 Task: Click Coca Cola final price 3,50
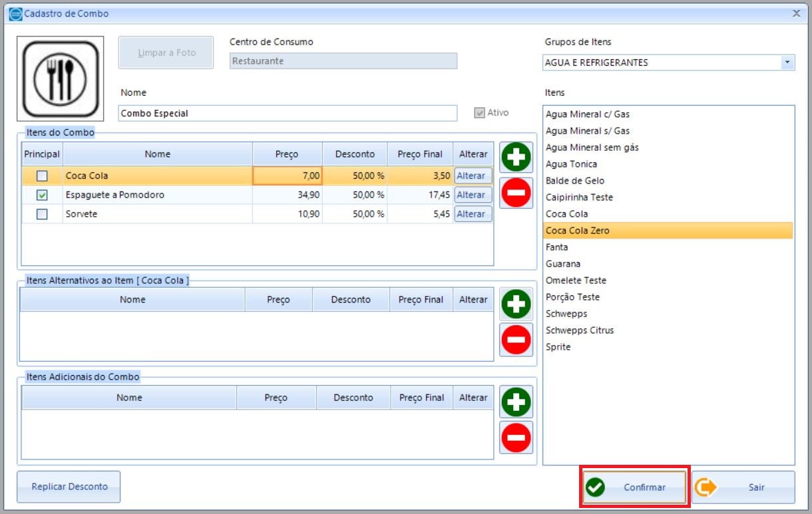(421, 176)
